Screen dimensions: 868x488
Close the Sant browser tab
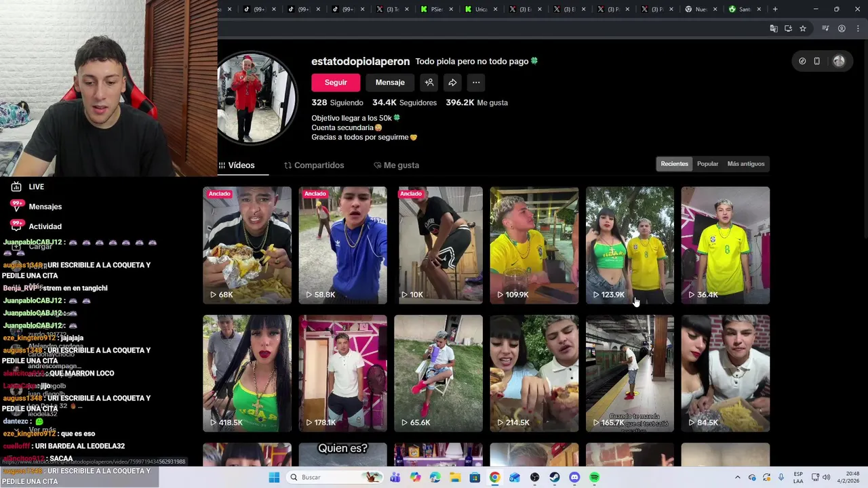(759, 9)
